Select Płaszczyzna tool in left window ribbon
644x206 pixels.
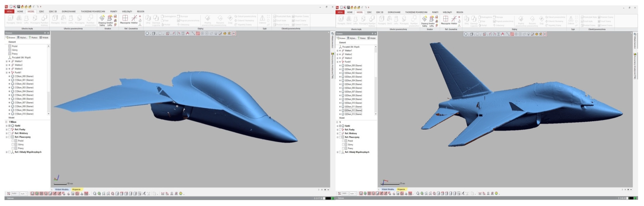click(125, 18)
